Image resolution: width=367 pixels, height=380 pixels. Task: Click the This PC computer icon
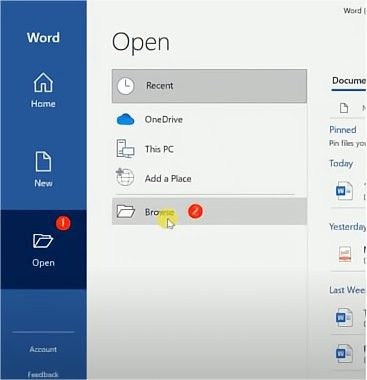pos(125,149)
